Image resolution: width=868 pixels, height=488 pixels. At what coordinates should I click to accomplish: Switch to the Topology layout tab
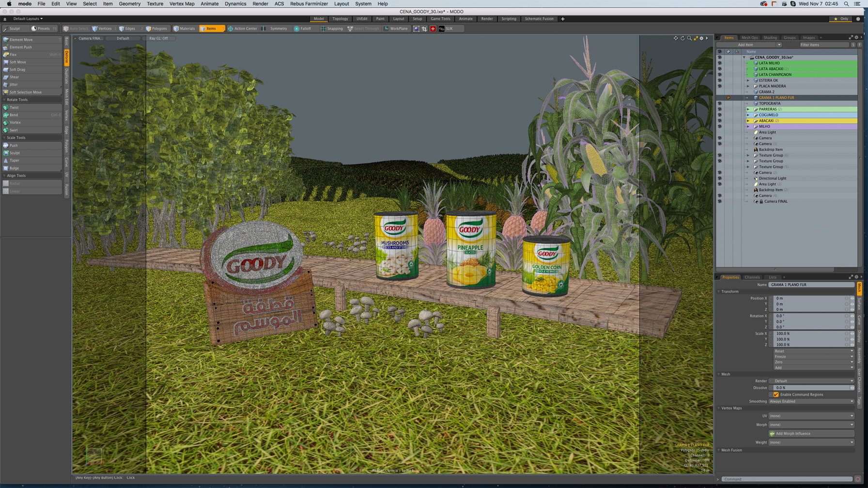click(340, 19)
